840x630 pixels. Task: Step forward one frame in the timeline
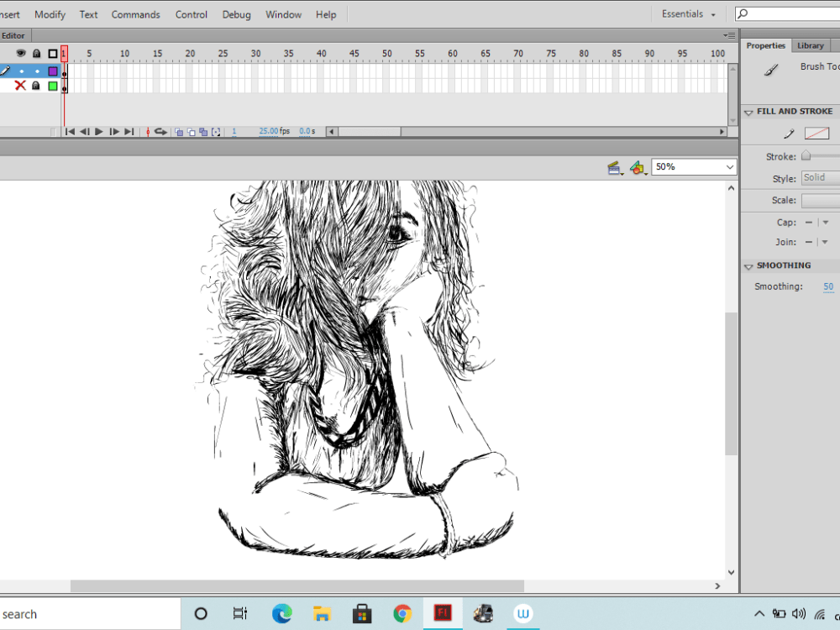tap(114, 132)
